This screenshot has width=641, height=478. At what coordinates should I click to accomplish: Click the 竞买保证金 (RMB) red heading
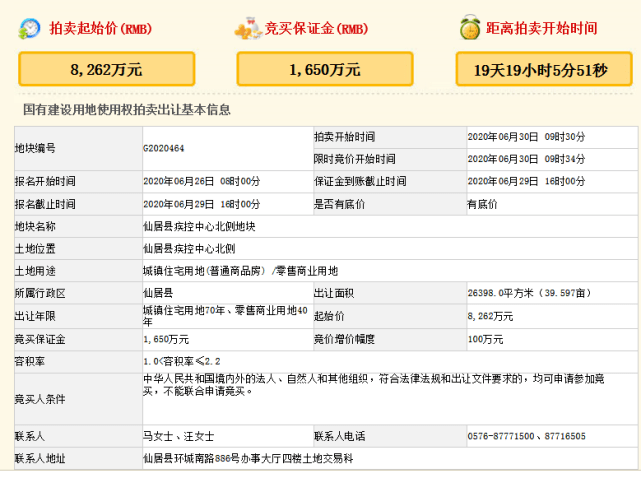317,28
